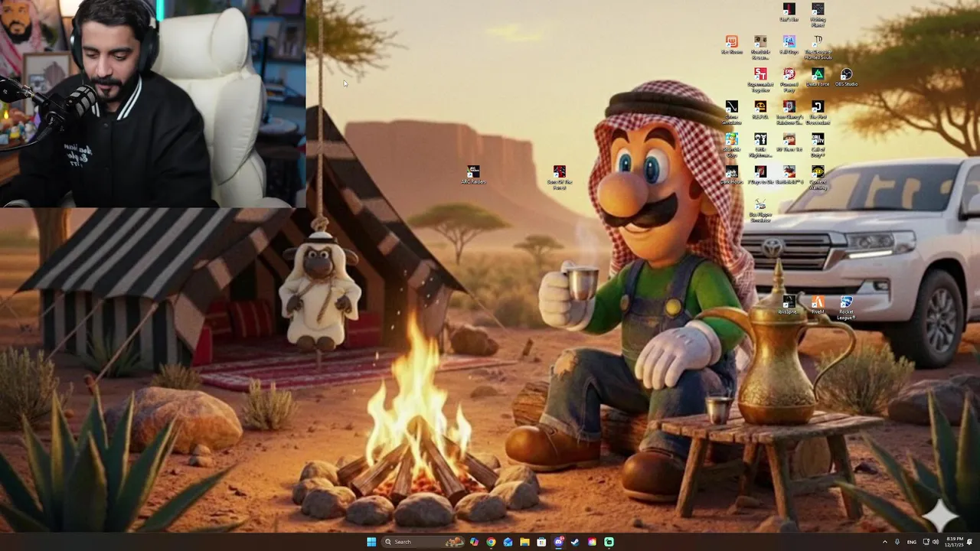
Task: Open the clock and date flyout
Action: [x=954, y=542]
